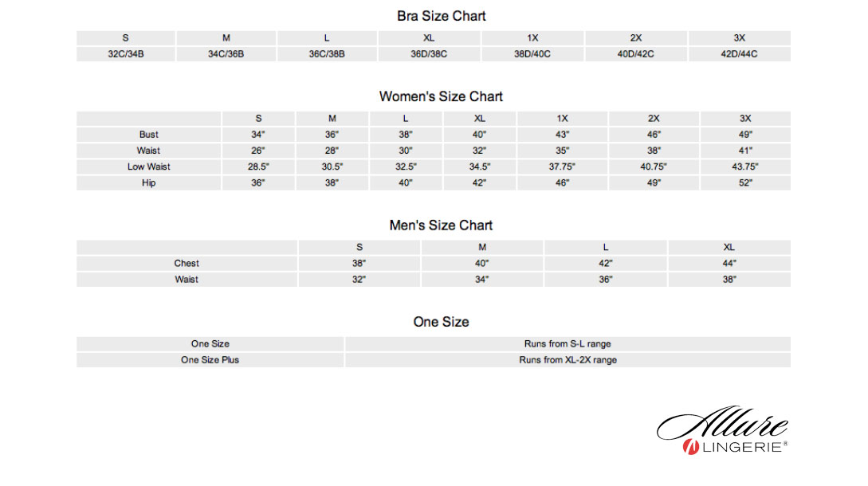Click the Men's Size Chart heading
868x486 pixels.
[441, 225]
